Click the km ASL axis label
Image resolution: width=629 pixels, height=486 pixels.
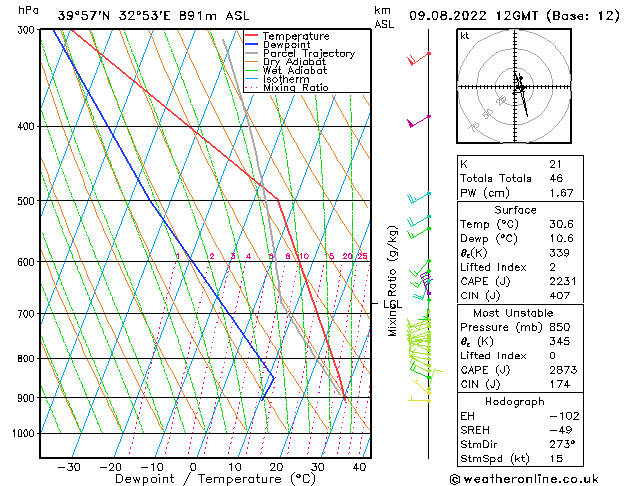[384, 17]
